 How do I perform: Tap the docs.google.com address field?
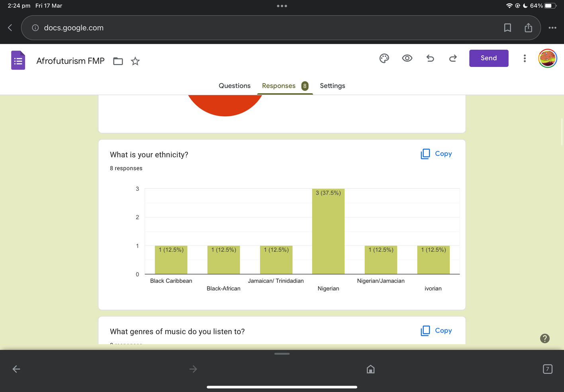pos(239,28)
